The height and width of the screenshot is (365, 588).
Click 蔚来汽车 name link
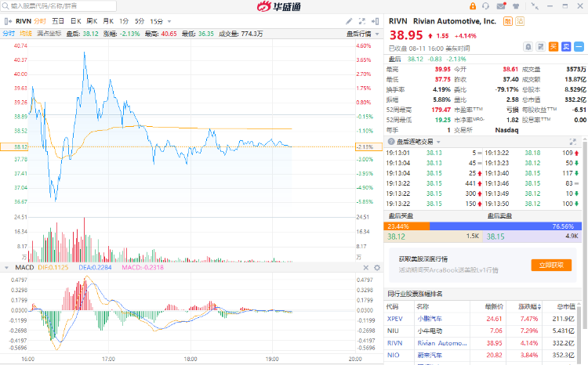click(430, 355)
